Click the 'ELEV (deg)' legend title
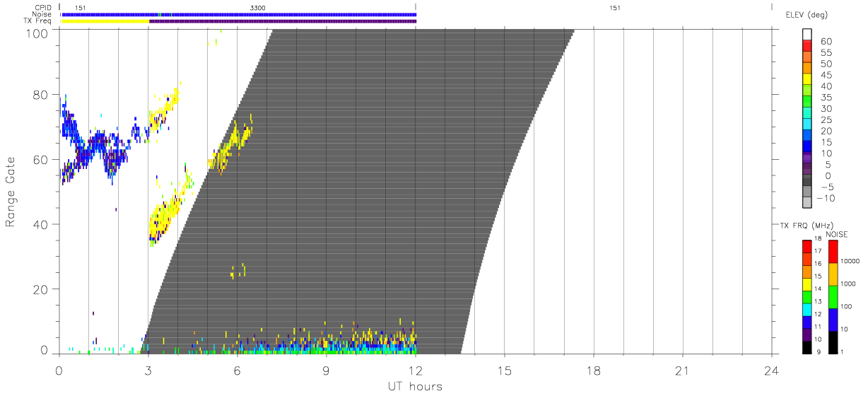 point(807,14)
